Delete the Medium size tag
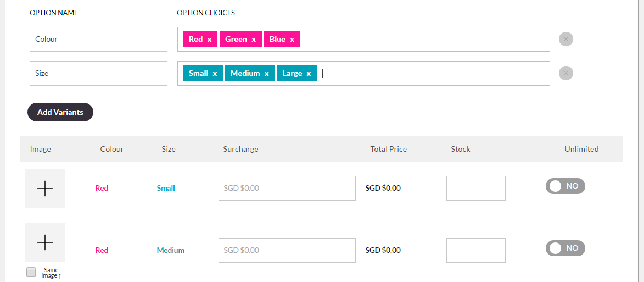The height and width of the screenshot is (282, 644). [x=267, y=74]
